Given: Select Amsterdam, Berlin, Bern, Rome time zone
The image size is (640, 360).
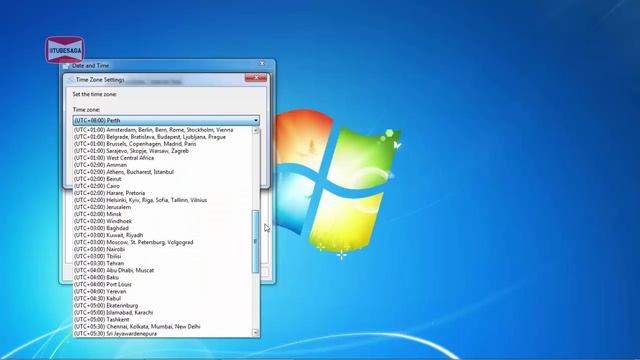Looking at the screenshot, I should pyautogui.click(x=163, y=130).
